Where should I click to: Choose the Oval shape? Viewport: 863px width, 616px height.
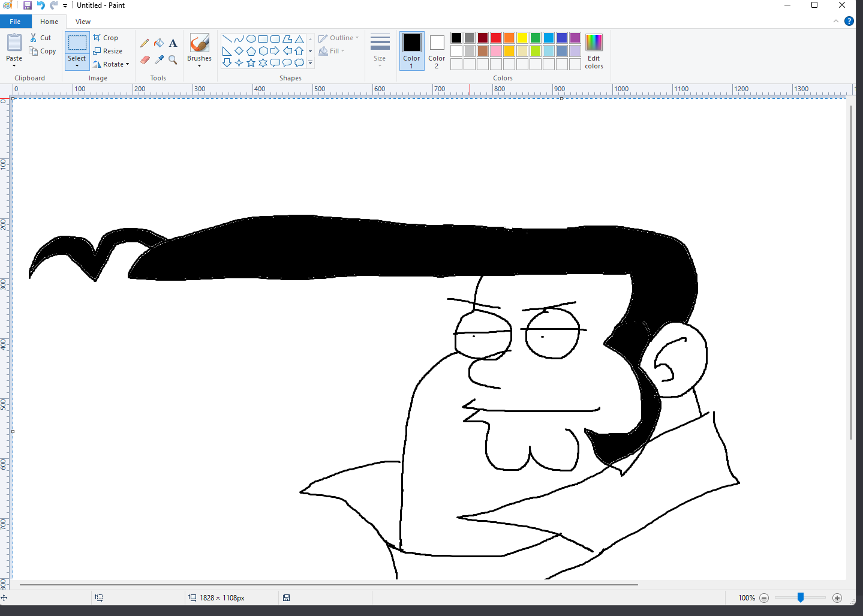point(251,39)
